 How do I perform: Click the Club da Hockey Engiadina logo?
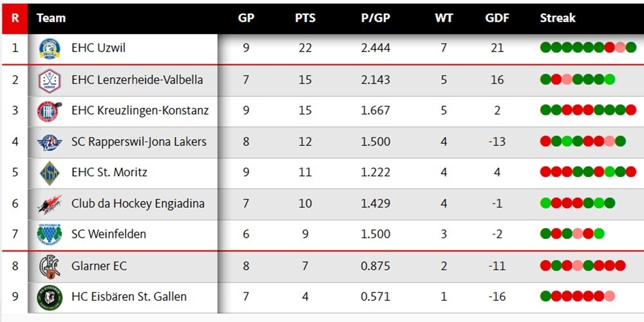coord(50,204)
